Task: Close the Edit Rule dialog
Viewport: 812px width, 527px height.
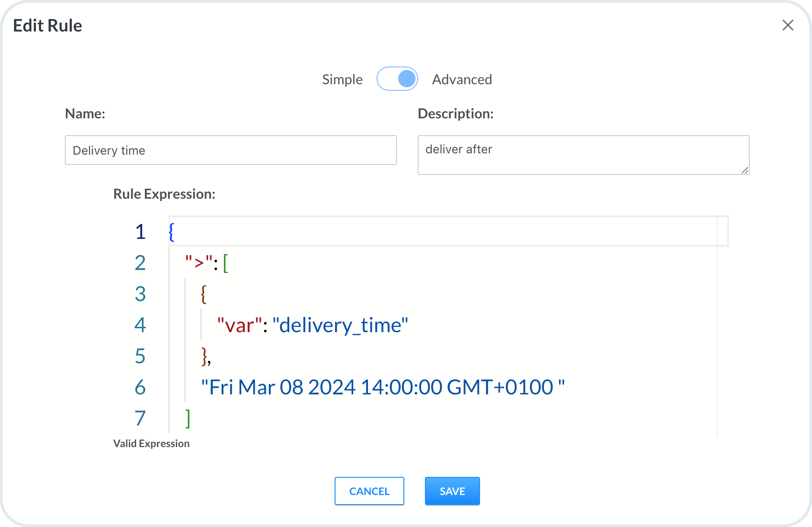Action: 788,25
